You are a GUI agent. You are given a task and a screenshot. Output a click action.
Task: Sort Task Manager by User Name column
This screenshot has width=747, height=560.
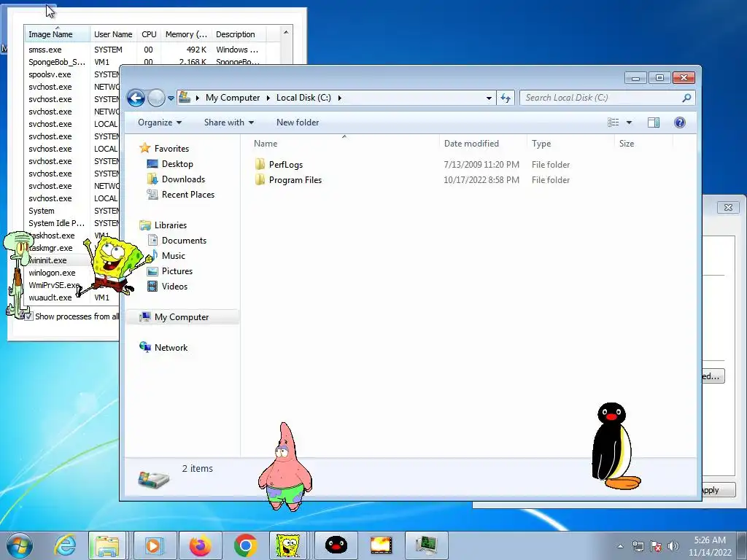pos(113,34)
